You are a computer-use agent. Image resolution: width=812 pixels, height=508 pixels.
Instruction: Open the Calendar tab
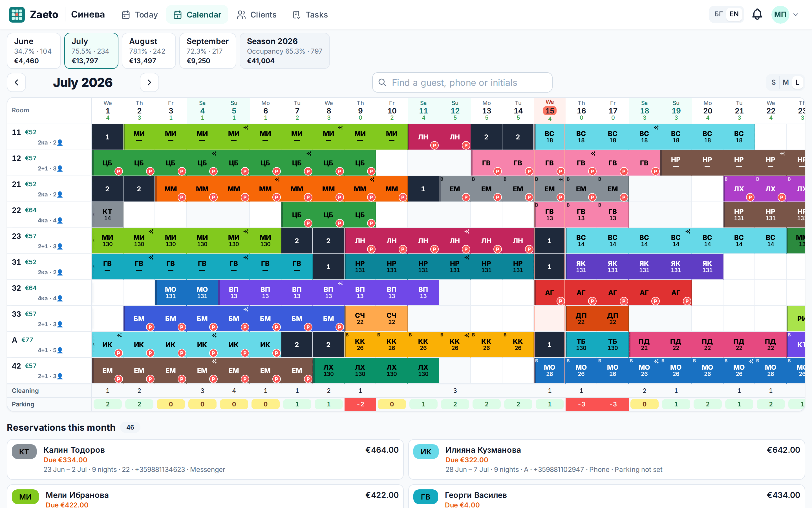[x=197, y=14]
